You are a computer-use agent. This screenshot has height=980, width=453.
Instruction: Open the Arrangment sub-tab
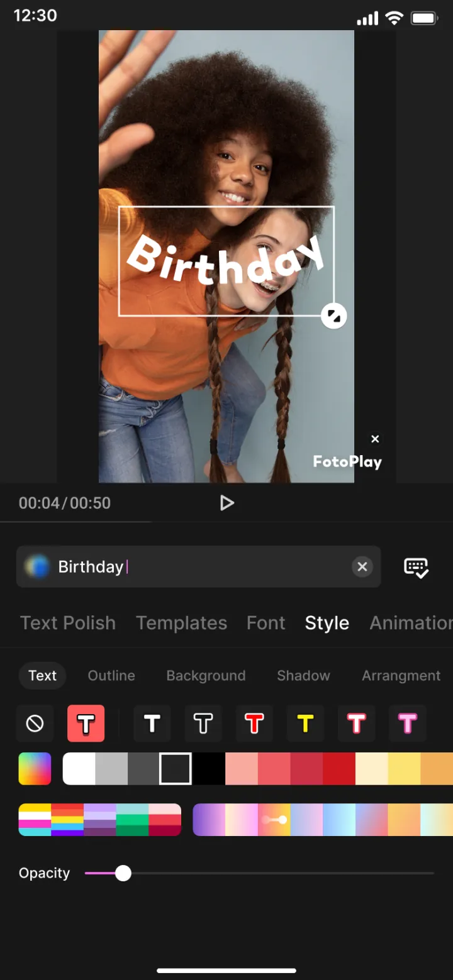pos(401,676)
